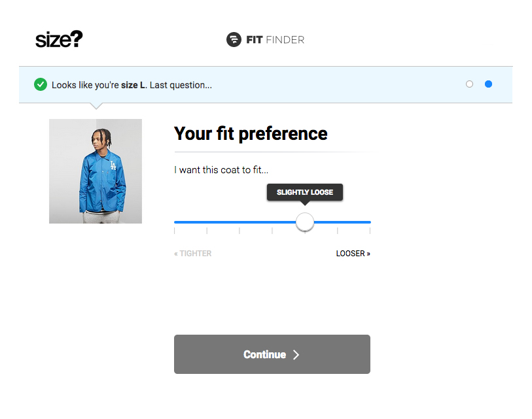Click the « TIGHTER label
532x419 pixels.
coord(193,254)
